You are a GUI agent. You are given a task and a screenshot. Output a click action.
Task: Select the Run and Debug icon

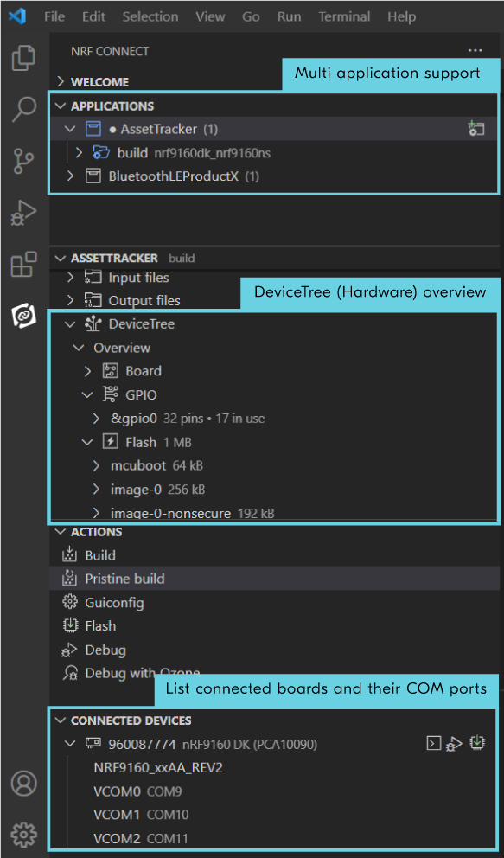tap(23, 212)
